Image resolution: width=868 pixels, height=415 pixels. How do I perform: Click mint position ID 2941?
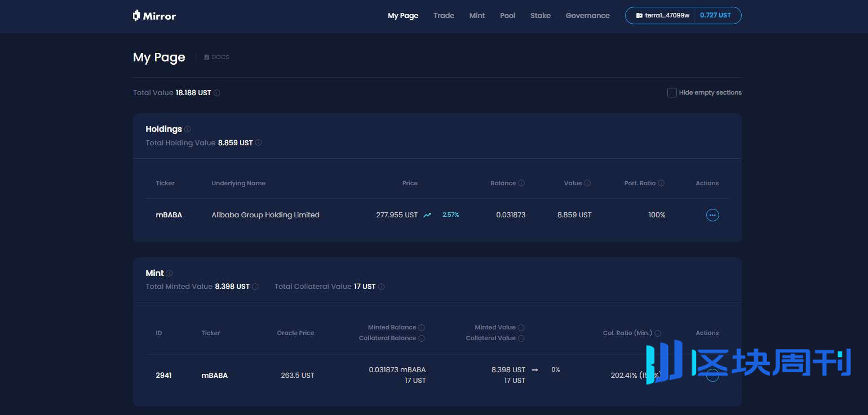(x=163, y=375)
